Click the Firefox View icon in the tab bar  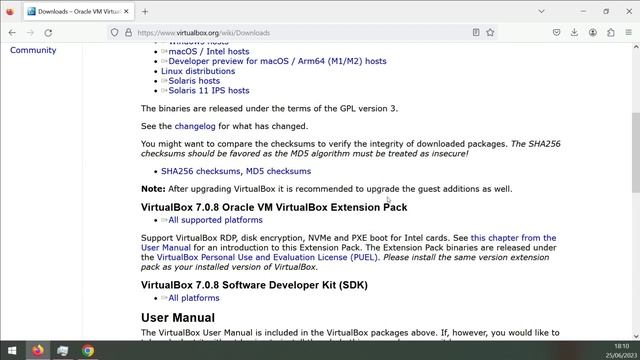10,11
